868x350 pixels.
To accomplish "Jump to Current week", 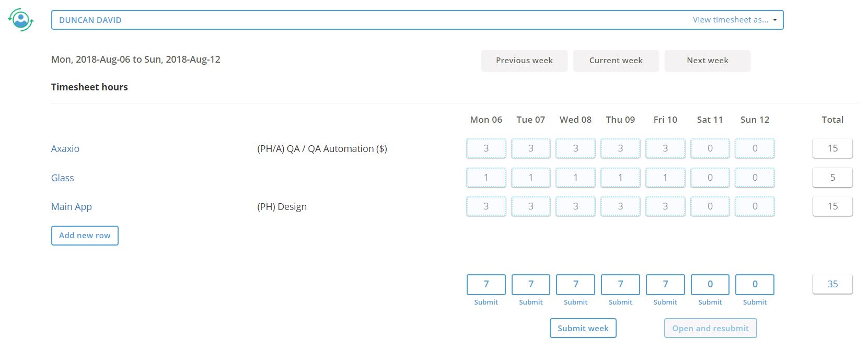I will pyautogui.click(x=616, y=61).
